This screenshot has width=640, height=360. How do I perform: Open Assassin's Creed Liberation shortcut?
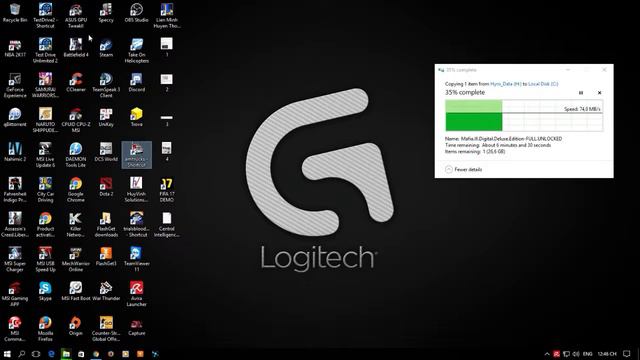tap(15, 225)
